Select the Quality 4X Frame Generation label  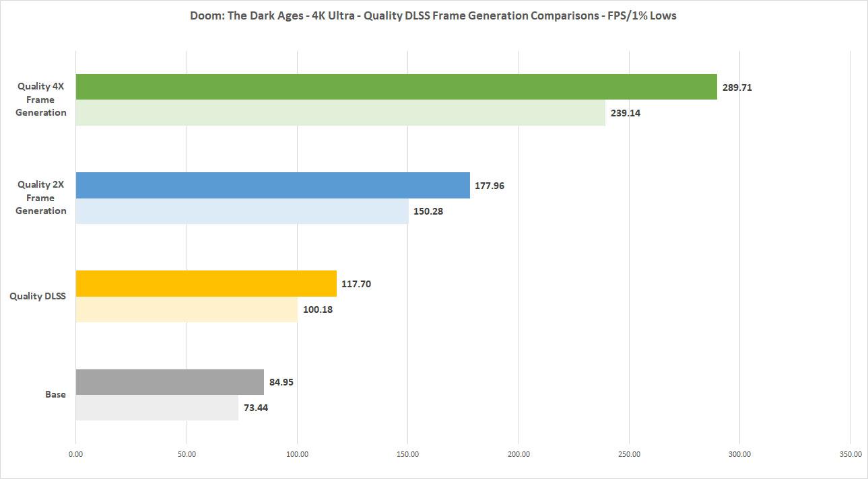tap(41, 100)
